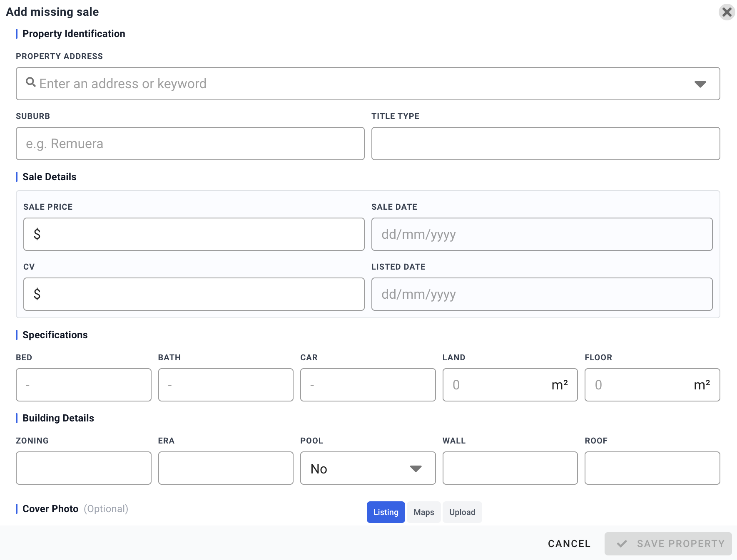Image resolution: width=737 pixels, height=560 pixels.
Task: Click the Save Property button
Action: pos(668,544)
